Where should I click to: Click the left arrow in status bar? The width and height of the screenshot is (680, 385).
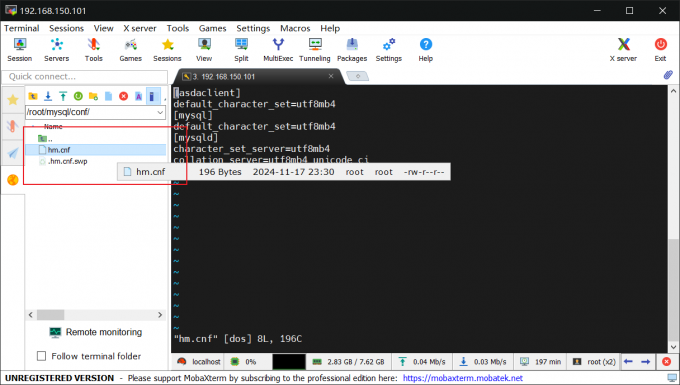(x=628, y=362)
